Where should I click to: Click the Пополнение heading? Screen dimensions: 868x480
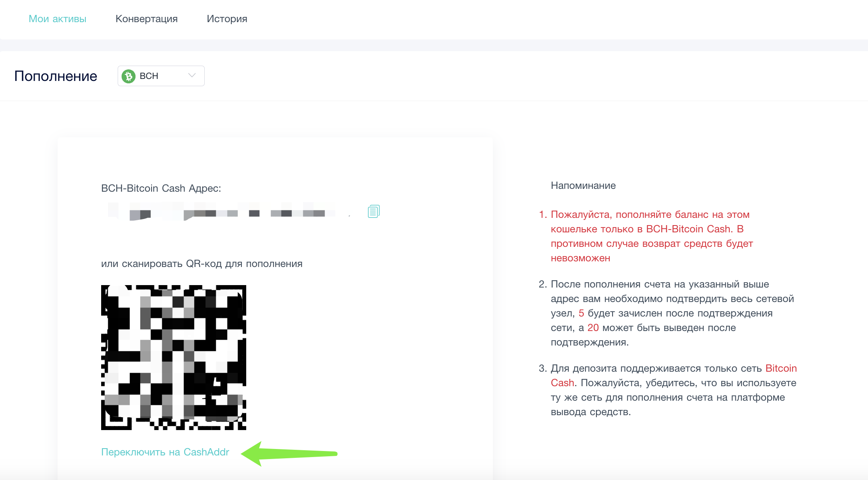point(56,76)
